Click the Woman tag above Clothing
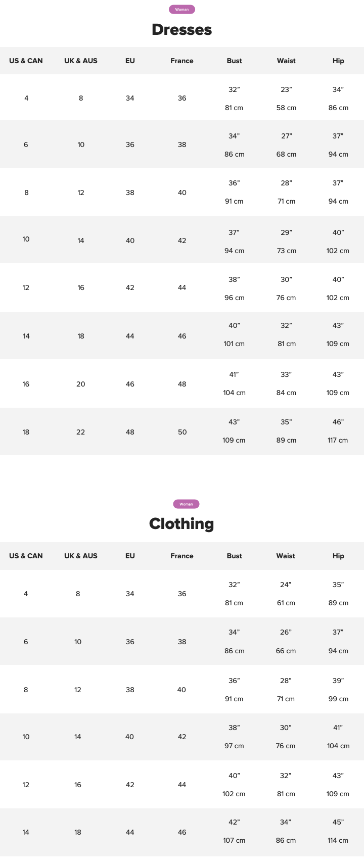 186,504
